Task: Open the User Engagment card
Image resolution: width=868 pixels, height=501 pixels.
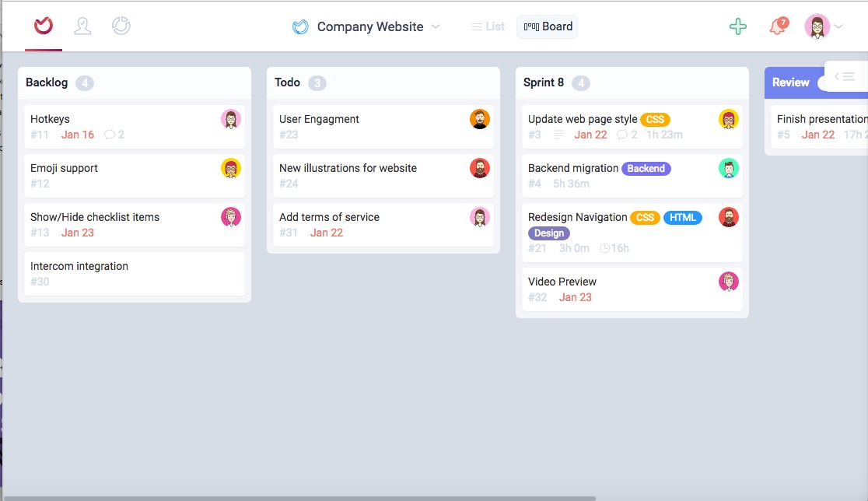Action: (x=383, y=127)
